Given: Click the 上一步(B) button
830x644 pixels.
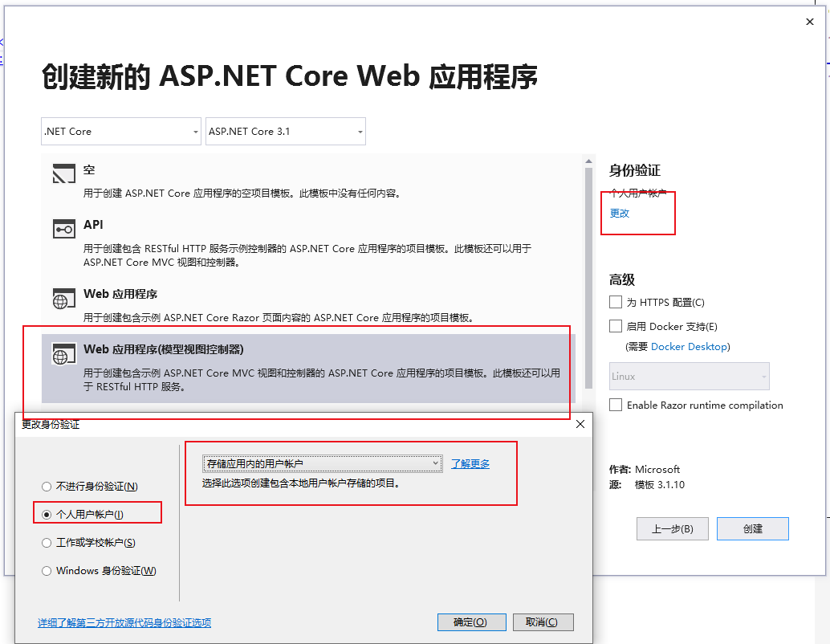Looking at the screenshot, I should pyautogui.click(x=672, y=528).
